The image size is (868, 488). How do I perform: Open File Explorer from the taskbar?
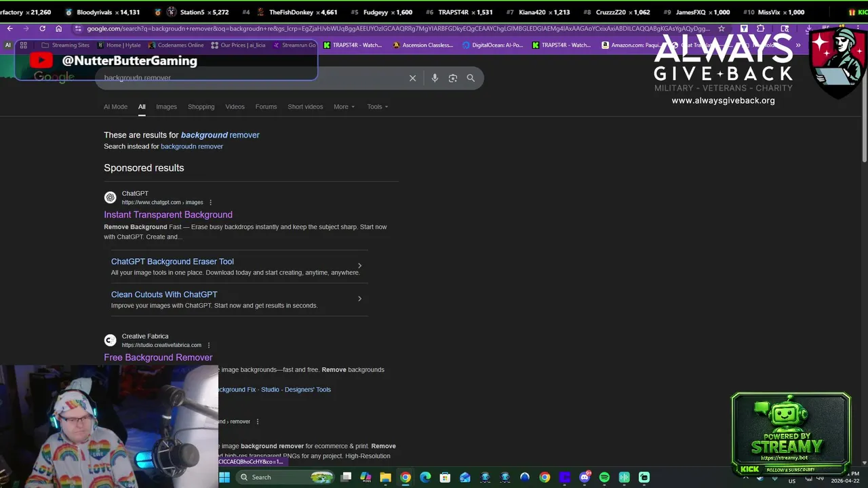pos(385,477)
